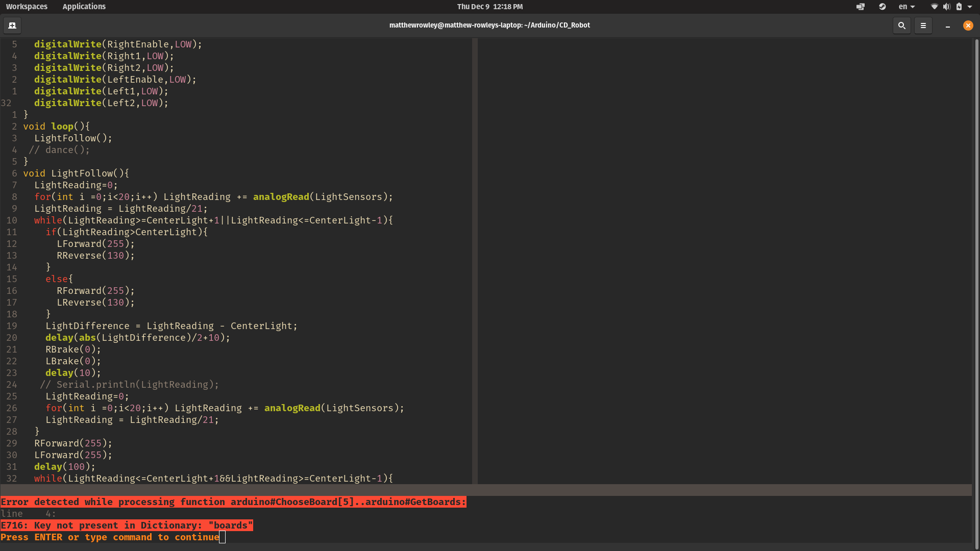Click the volume speaker icon in the top bar

pyautogui.click(x=947, y=7)
